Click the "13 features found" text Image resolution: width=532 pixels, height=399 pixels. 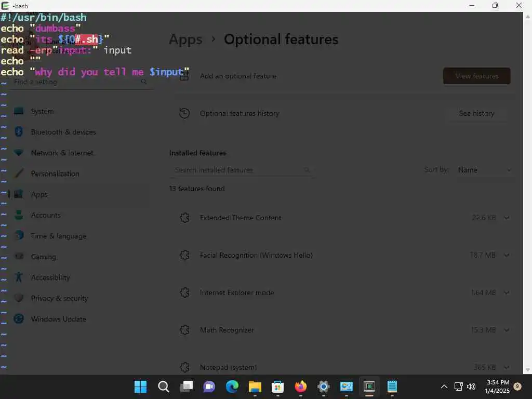tap(197, 189)
